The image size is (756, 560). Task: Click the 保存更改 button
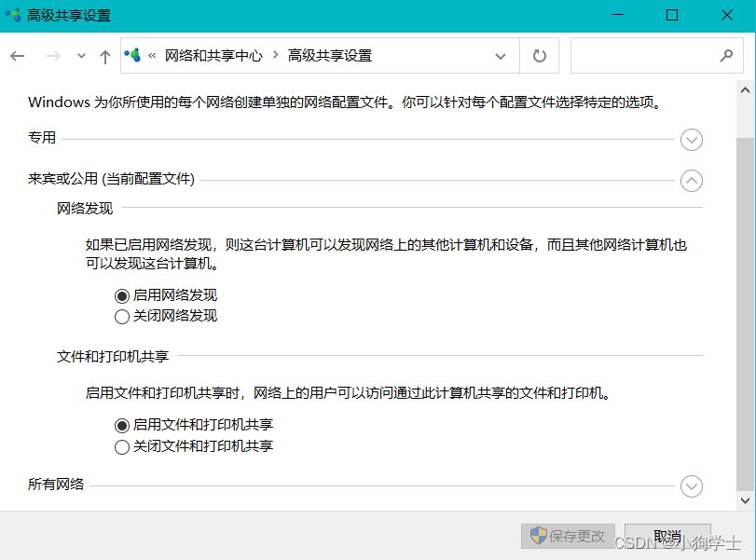(x=568, y=536)
